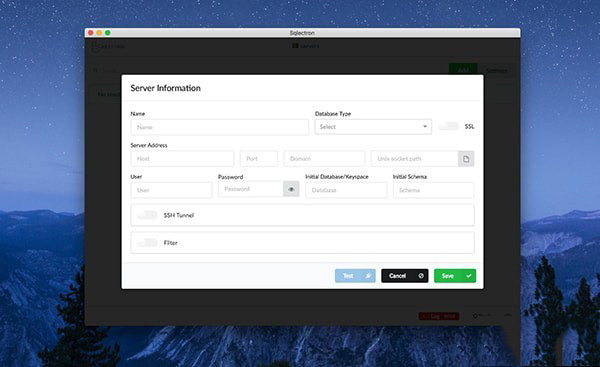Click the Initial Database input field
This screenshot has height=367, width=600.
[346, 190]
